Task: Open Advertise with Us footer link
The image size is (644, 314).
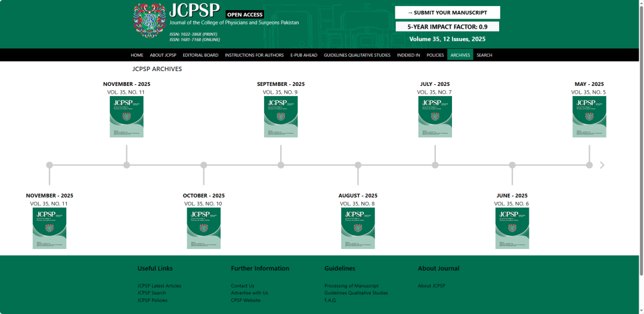Action: 249,293
